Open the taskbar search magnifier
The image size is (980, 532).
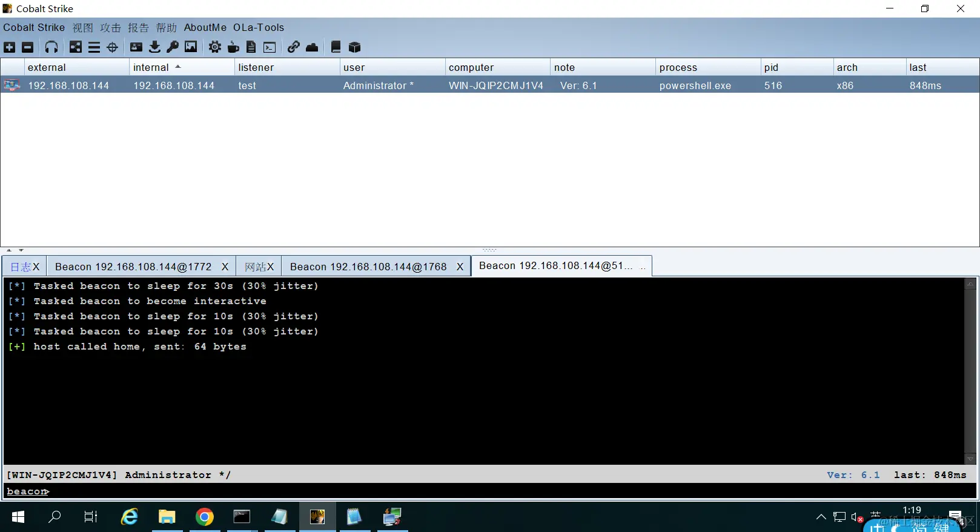55,517
